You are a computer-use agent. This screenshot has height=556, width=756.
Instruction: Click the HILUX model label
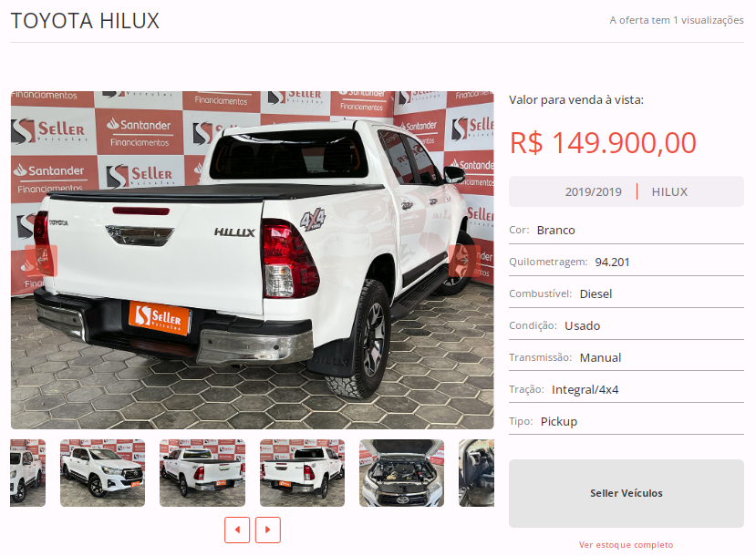tap(669, 191)
